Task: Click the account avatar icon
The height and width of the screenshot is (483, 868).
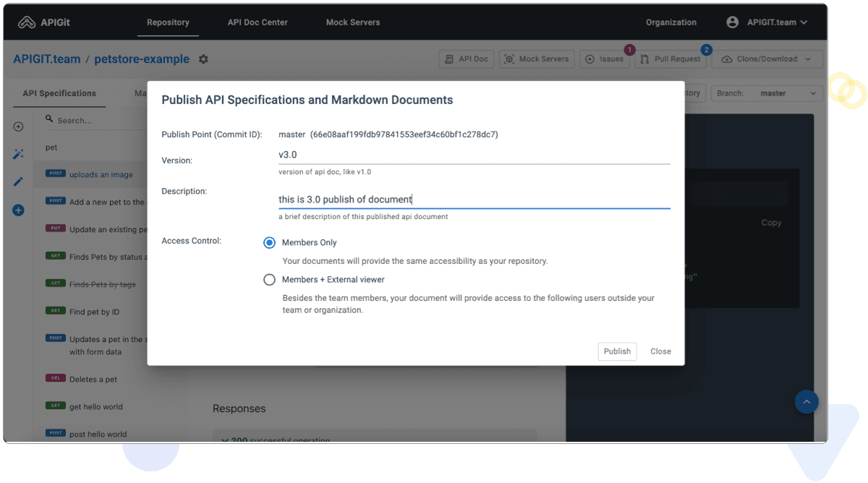Action: [x=733, y=22]
